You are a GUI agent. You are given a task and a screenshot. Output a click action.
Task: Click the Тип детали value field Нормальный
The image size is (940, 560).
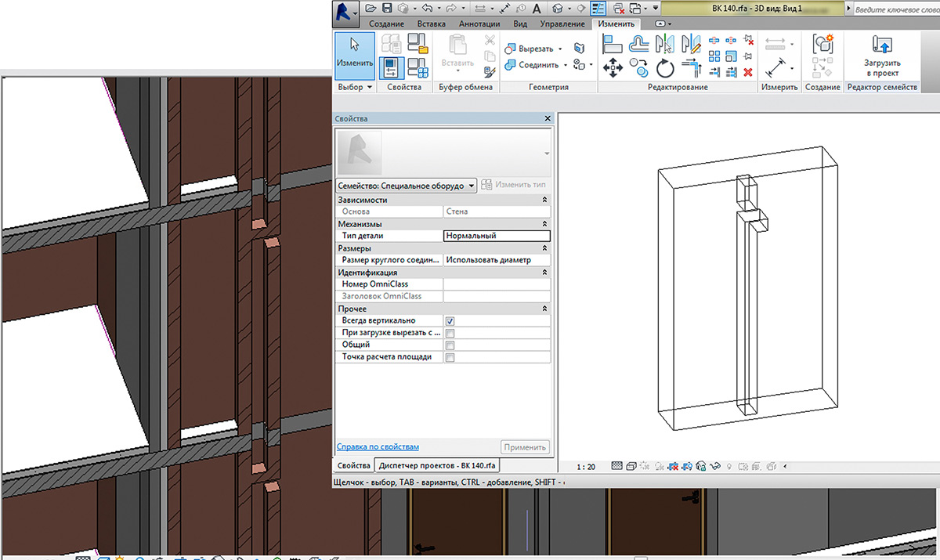497,236
